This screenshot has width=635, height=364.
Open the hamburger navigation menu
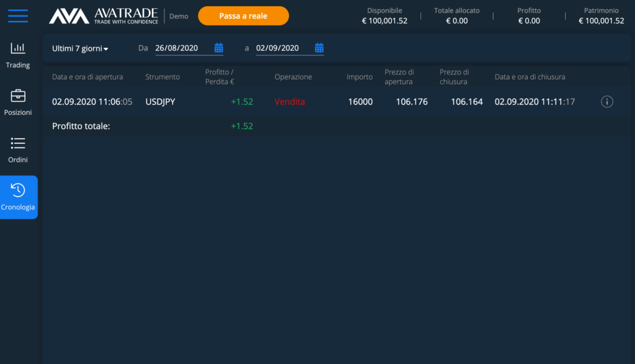tap(18, 16)
